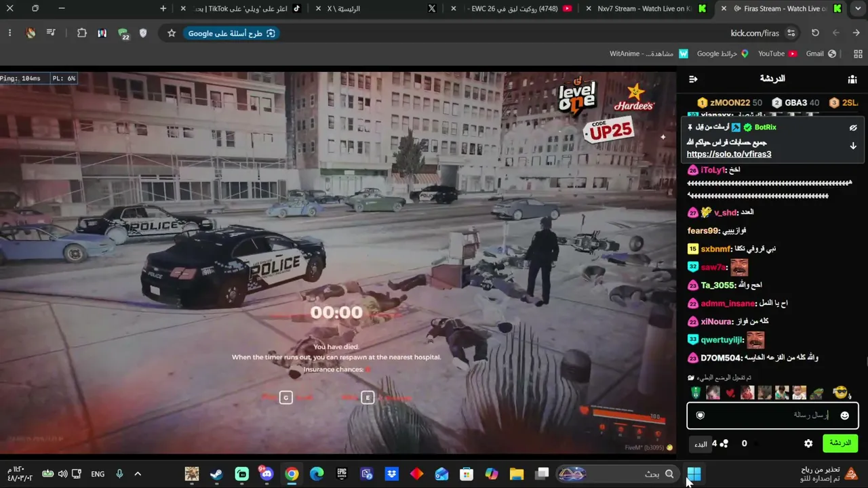
Task: Open the solo.to/vfiras3 link
Action: pyautogui.click(x=729, y=155)
